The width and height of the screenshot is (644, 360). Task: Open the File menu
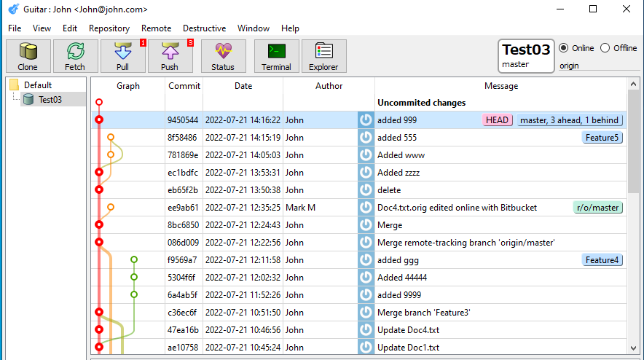(x=15, y=28)
